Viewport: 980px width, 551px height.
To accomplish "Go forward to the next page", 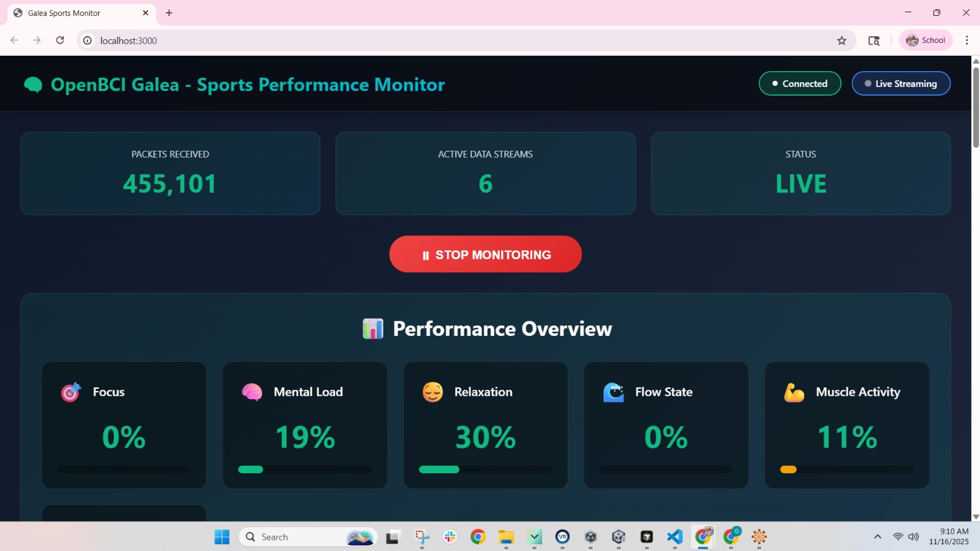I will coord(37,40).
